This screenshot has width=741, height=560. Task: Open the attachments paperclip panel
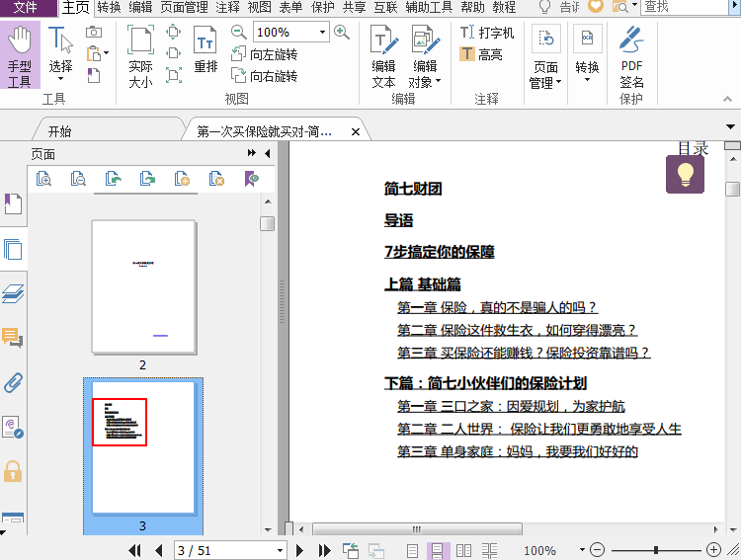pos(13,382)
